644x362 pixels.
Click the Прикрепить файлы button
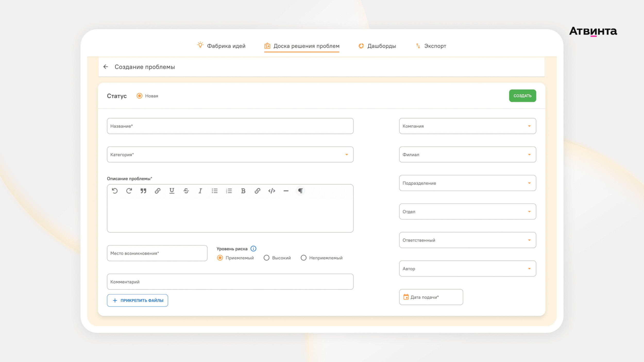coord(138,300)
